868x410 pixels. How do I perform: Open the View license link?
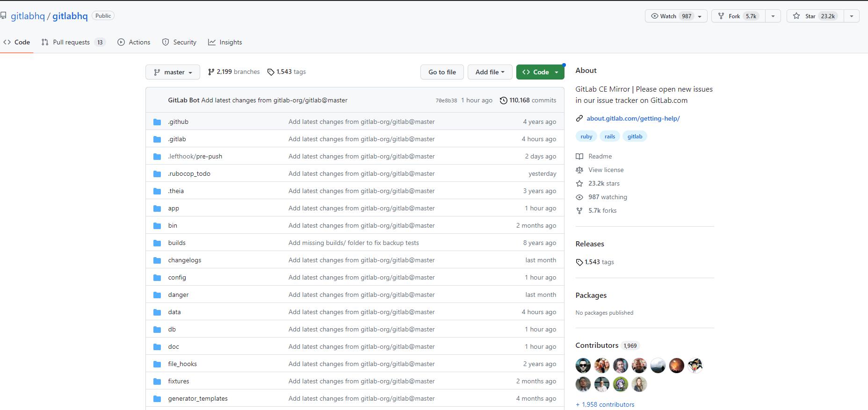point(606,170)
